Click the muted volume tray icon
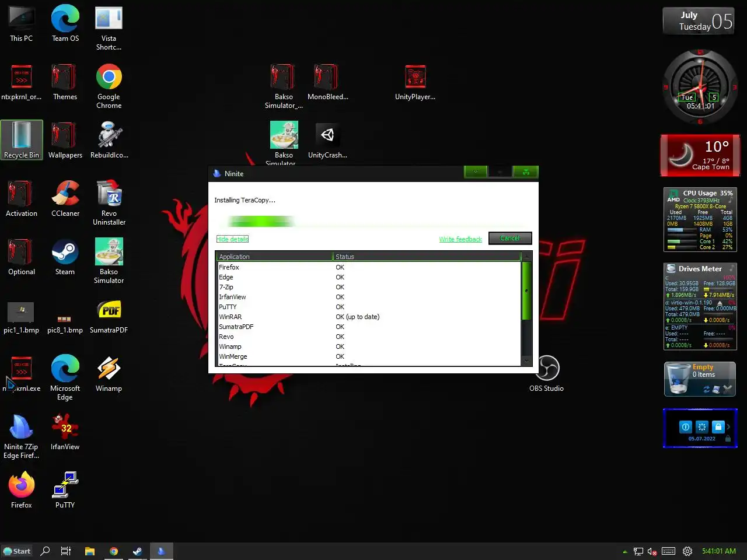This screenshot has height=560, width=747. point(652,551)
